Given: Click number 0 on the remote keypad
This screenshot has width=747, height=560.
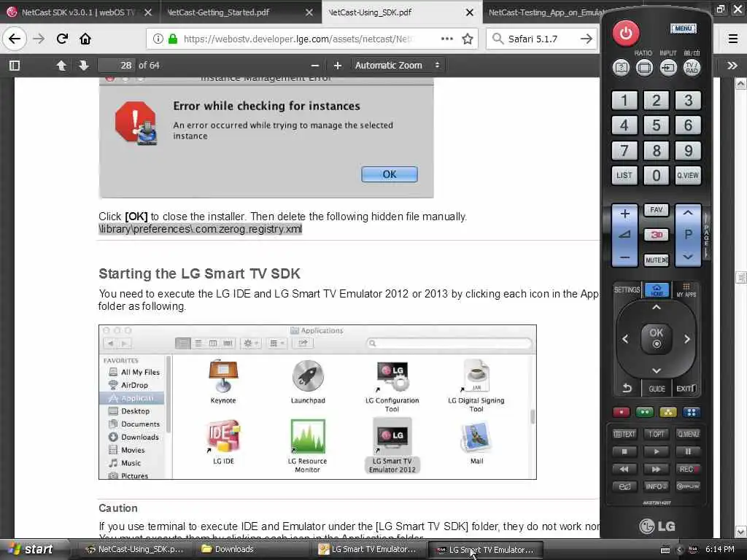Looking at the screenshot, I should (x=656, y=175).
